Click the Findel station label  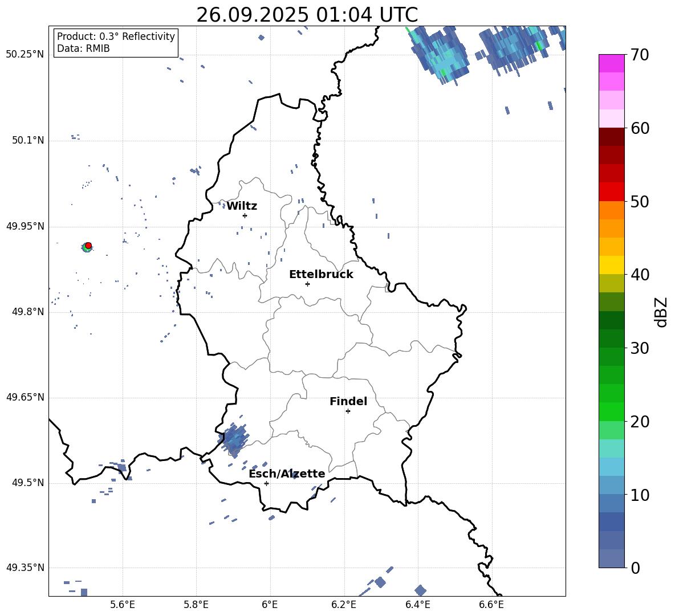pyautogui.click(x=348, y=401)
